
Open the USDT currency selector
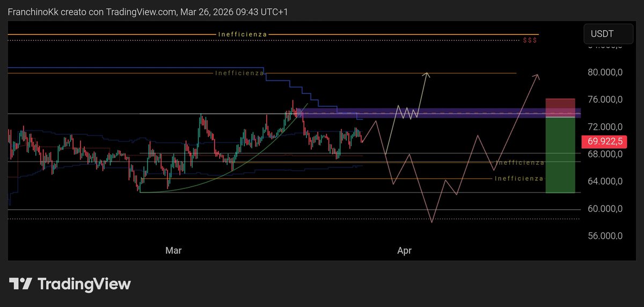pyautogui.click(x=608, y=34)
